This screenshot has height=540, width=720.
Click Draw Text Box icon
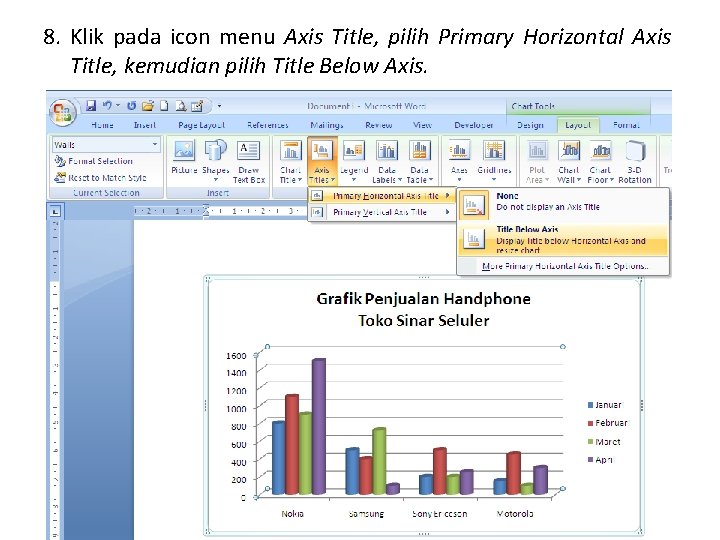click(248, 162)
